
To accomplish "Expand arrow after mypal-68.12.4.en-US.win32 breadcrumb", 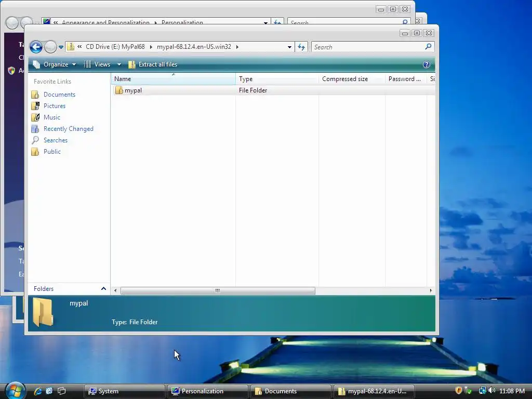I will click(x=237, y=47).
